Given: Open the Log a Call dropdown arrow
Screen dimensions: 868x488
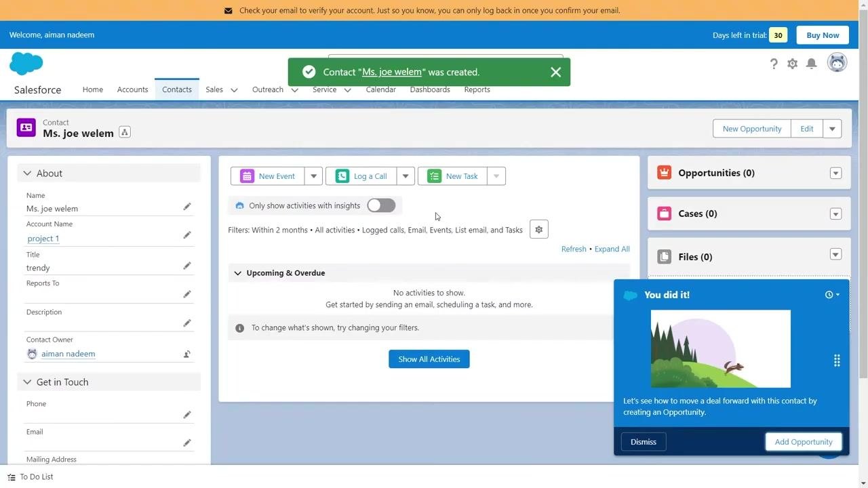Looking at the screenshot, I should coord(406,176).
